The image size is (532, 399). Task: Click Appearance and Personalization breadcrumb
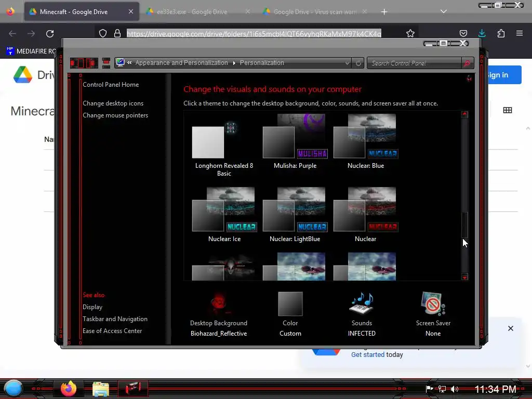[181, 63]
